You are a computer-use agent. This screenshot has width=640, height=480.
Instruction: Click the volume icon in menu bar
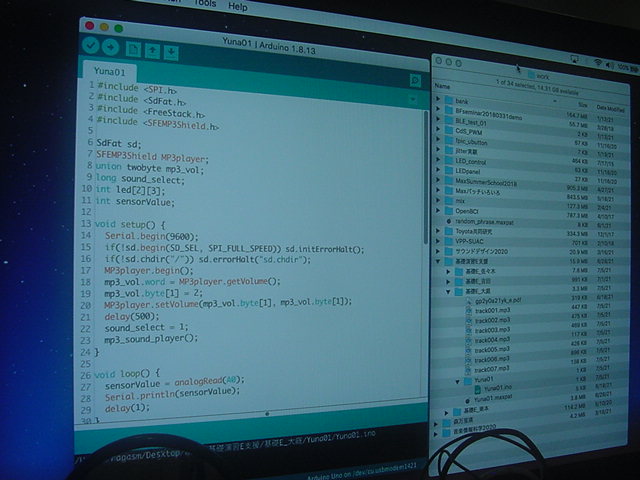pos(609,64)
